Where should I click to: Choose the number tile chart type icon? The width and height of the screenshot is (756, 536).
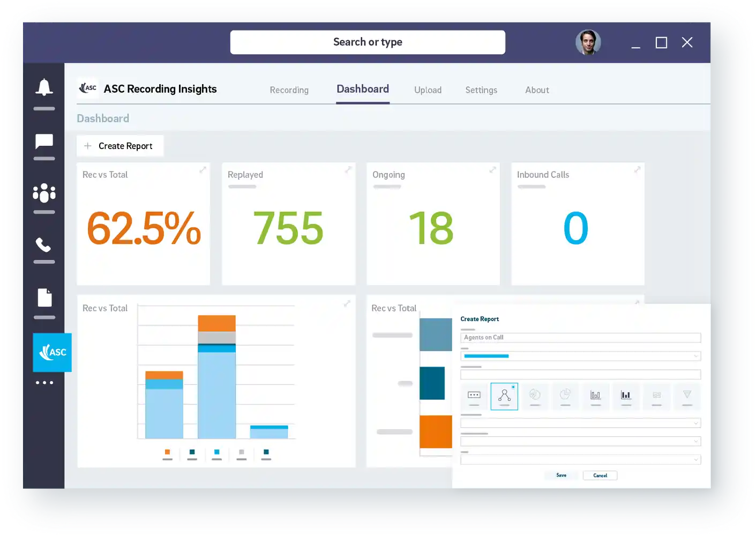474,396
